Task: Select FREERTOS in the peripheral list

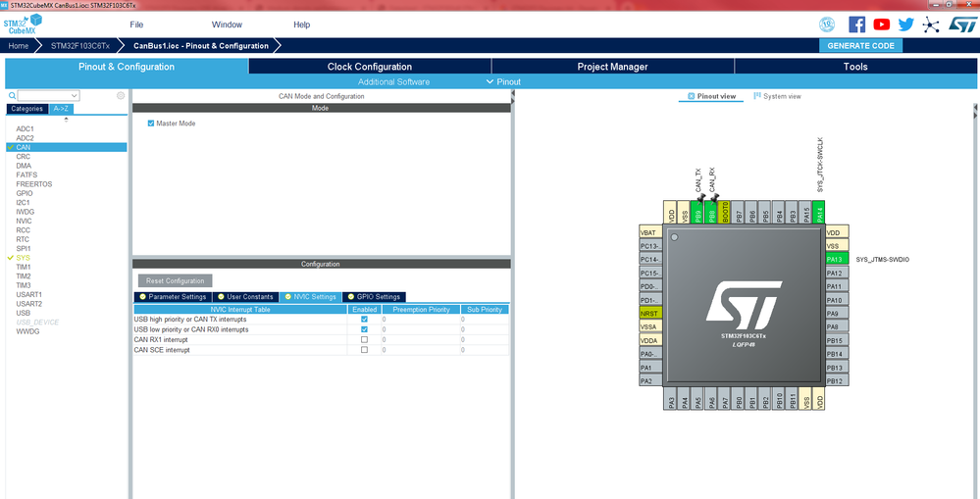Action: tap(33, 184)
